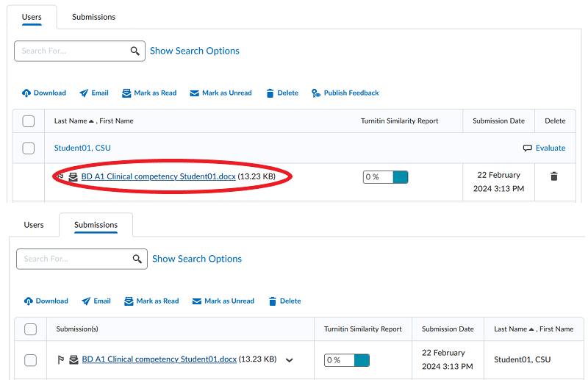
Task: Click the trash icon in the Delete column
Action: click(x=554, y=176)
